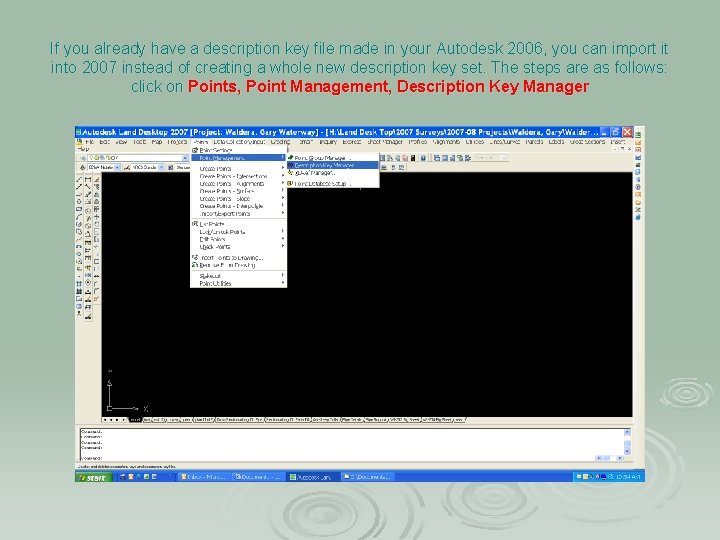Open Description Key Manager

pyautogui.click(x=333, y=165)
